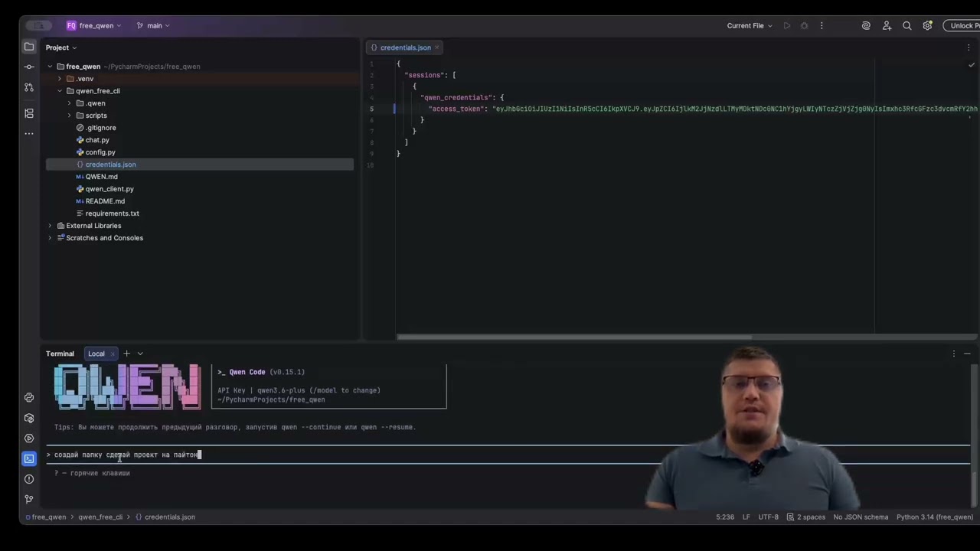The height and width of the screenshot is (551, 980).
Task: Collapse the free_qwen root folder
Action: click(51, 67)
